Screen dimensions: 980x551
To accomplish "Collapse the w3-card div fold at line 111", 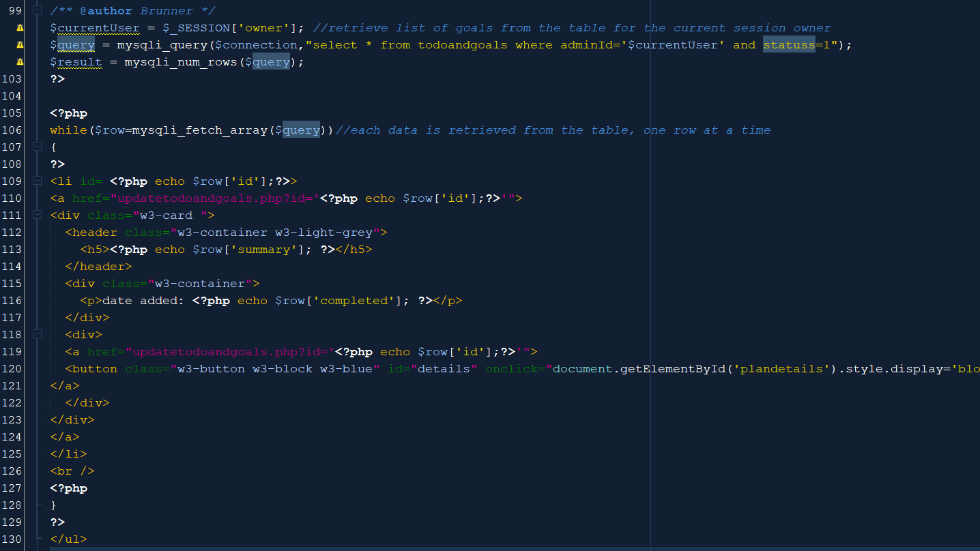I will point(37,215).
